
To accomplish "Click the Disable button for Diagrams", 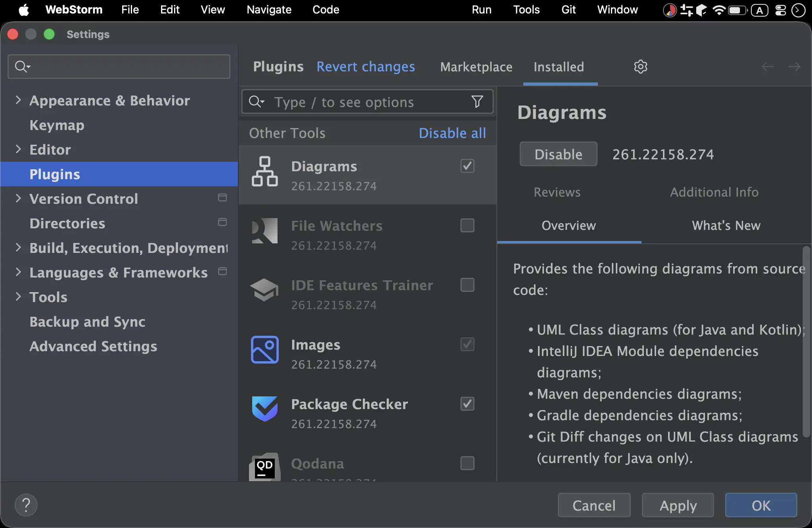I will coord(558,154).
